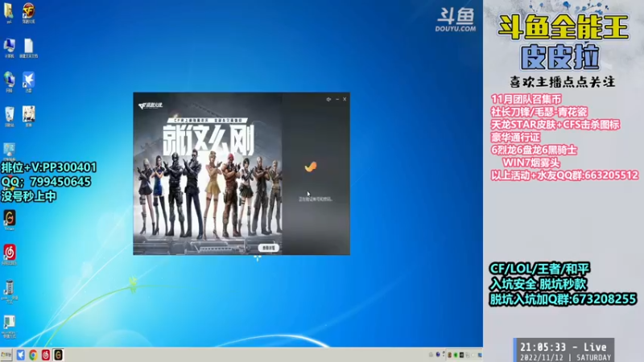Click the "6烈龙6盘龙6黑骑士" line
Viewport: 644px width, 362px height.
[x=534, y=150]
